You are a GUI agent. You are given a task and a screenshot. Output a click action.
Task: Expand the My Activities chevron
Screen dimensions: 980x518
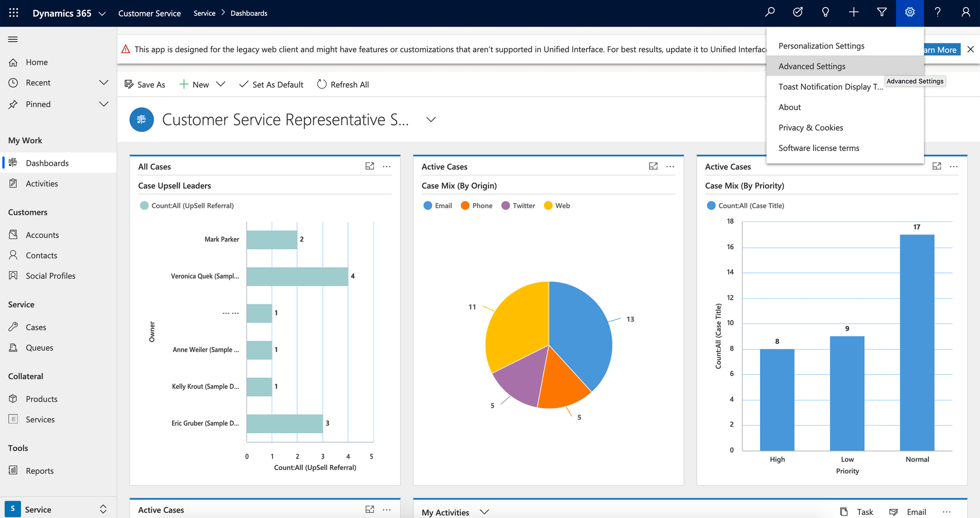484,512
